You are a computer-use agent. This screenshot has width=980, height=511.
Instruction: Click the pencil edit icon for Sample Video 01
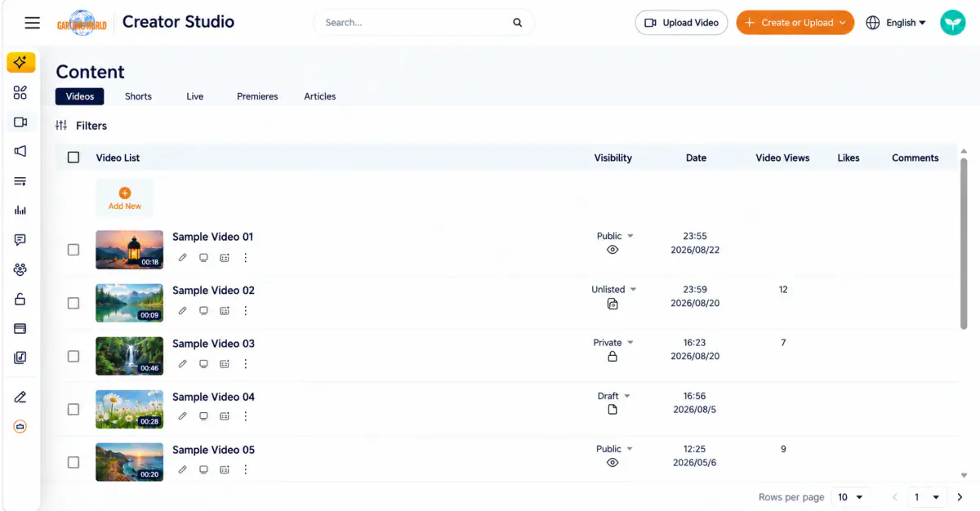coord(182,257)
